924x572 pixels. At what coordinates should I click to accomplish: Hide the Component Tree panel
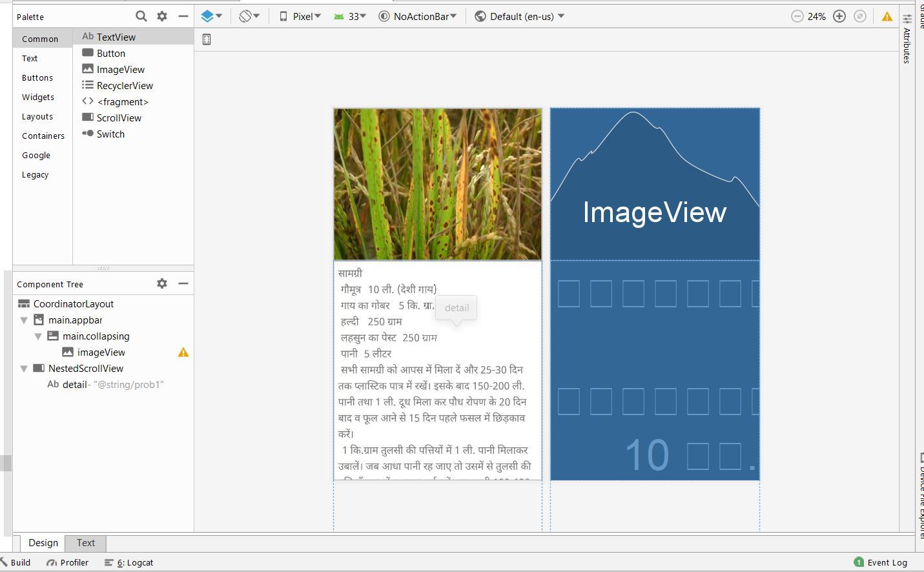click(183, 283)
